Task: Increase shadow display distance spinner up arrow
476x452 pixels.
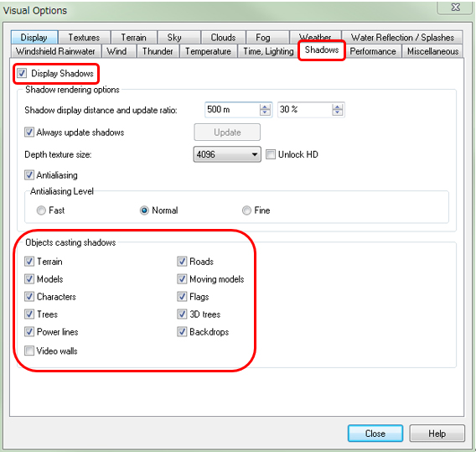Action: click(x=265, y=107)
